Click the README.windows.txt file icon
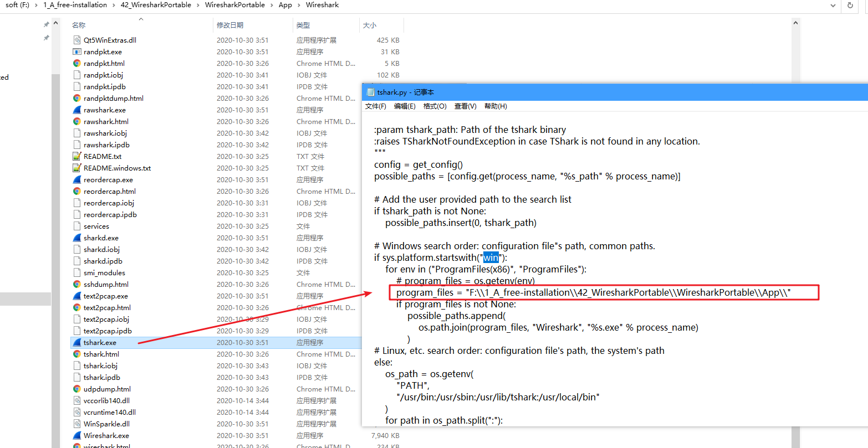 pyautogui.click(x=77, y=168)
